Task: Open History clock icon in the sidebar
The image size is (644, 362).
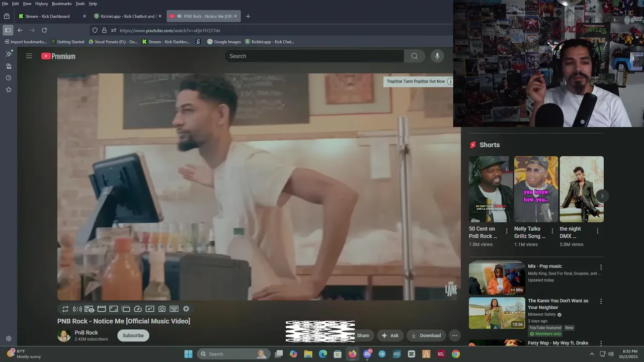Action: 9,78
